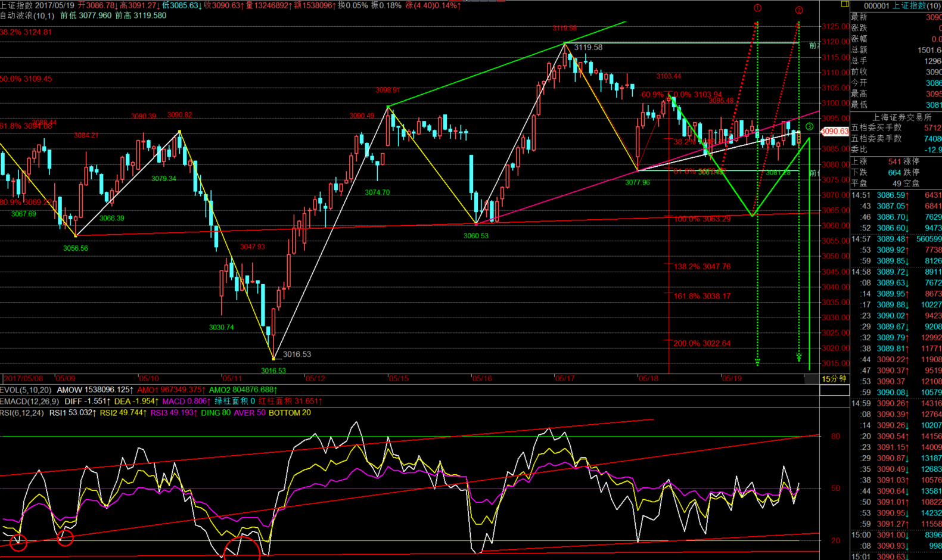Click the RSI axis level 20 label
Image resolution: width=942 pixels, height=560 pixels.
click(x=835, y=540)
